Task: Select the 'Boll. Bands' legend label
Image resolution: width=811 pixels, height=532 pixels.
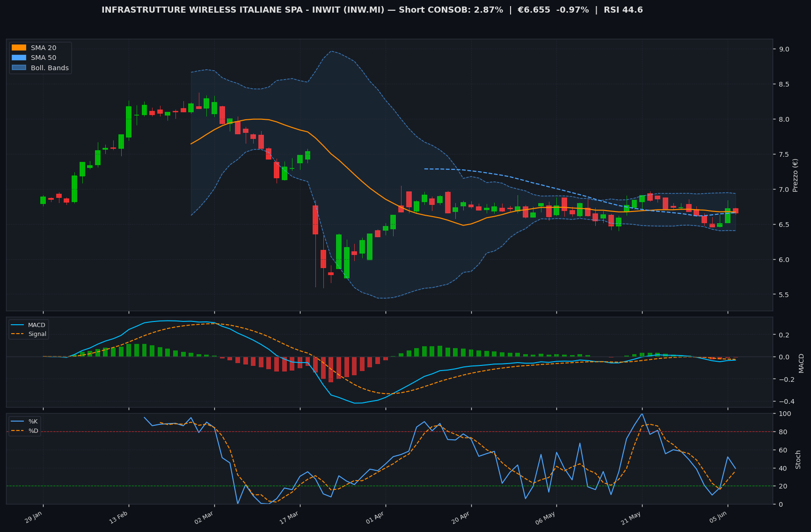Action: [50, 68]
